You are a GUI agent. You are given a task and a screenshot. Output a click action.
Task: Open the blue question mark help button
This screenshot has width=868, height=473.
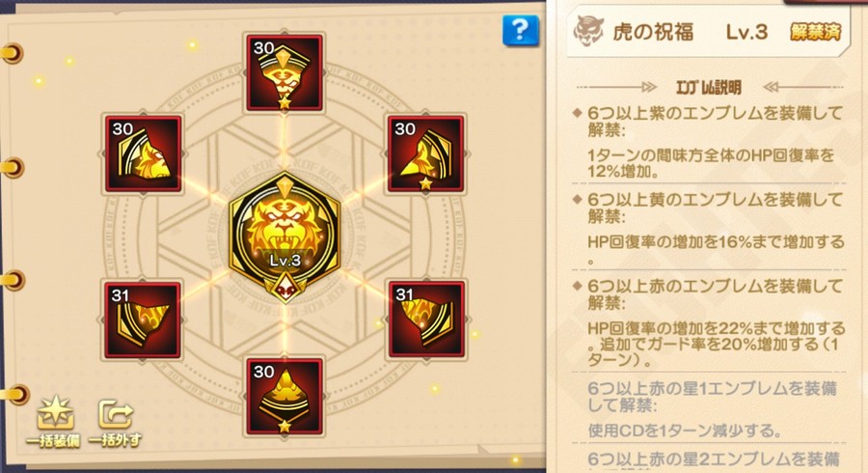[x=521, y=30]
